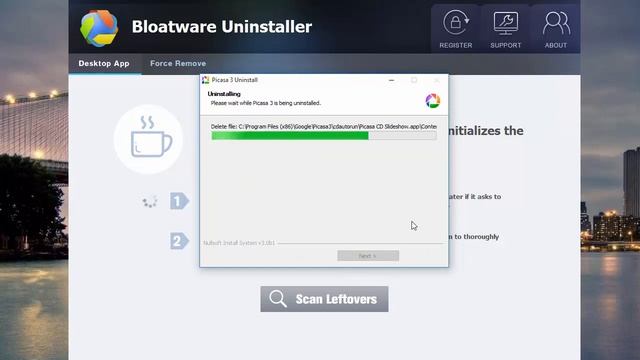Click the Picasa 3 Uninstall title icon
640x360 pixels.
[206, 80]
